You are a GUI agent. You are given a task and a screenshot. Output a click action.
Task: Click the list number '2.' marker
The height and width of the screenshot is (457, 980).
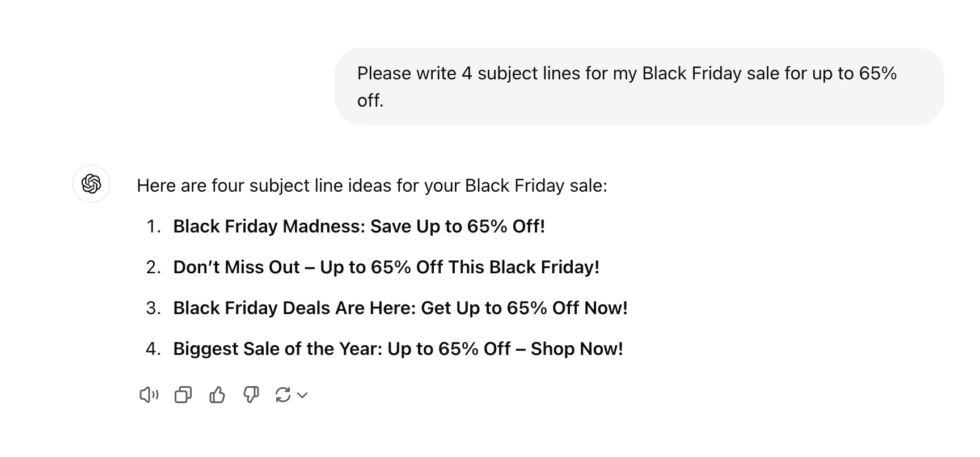(154, 267)
